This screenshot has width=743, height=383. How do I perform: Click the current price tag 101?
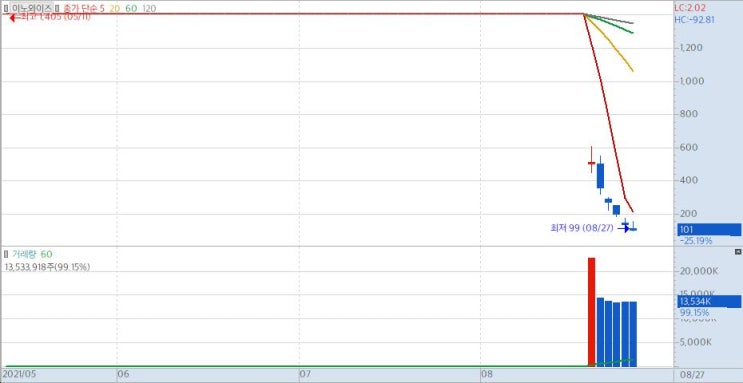click(709, 230)
